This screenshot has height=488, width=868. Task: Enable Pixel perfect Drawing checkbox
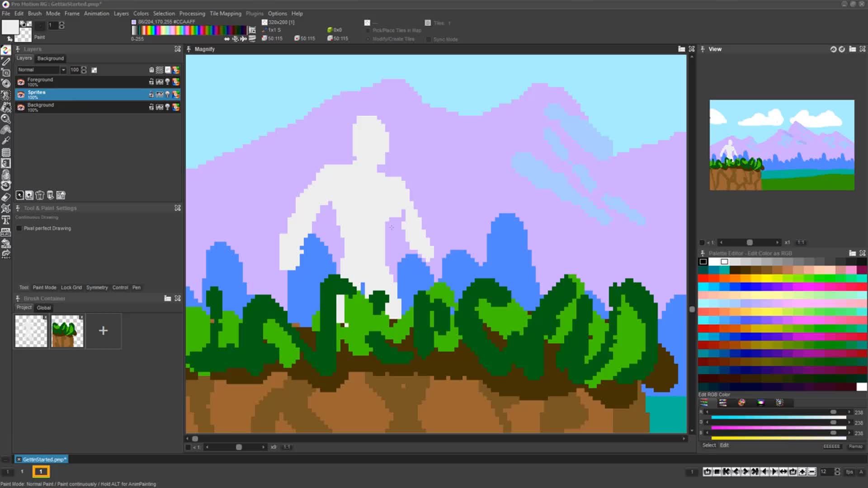[19, 228]
